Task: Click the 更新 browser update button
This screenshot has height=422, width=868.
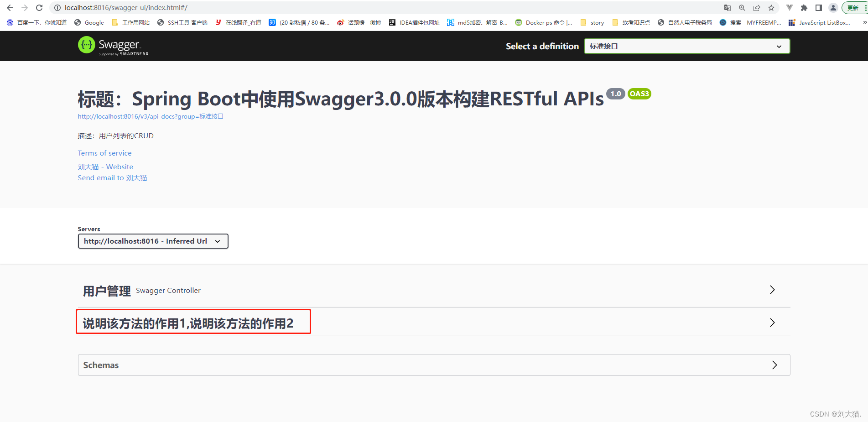Action: coord(854,8)
